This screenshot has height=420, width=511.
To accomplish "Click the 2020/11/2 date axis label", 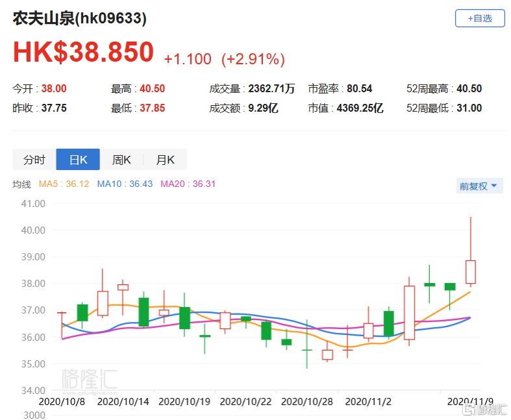I will point(369,402).
